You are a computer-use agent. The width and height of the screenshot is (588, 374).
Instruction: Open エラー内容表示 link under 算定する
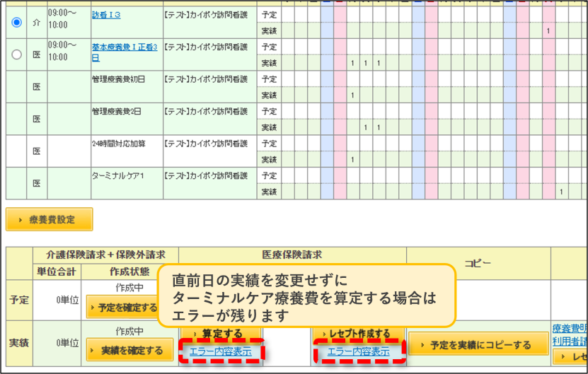[221, 351]
